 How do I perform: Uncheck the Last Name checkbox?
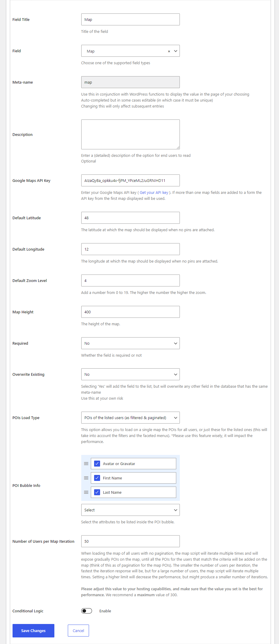[x=97, y=492]
